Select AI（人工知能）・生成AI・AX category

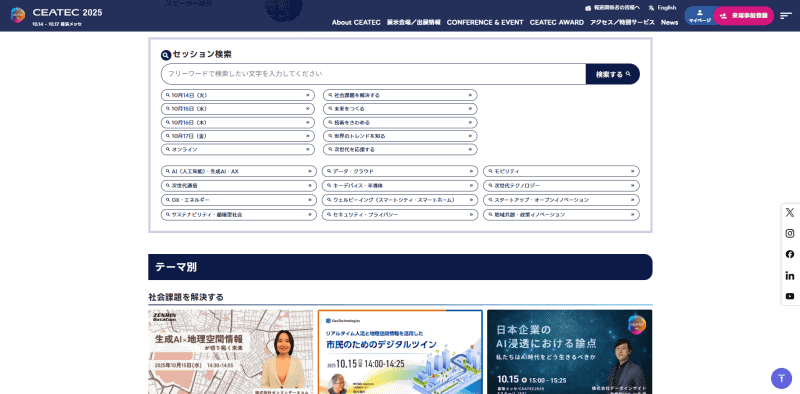[x=239, y=171]
